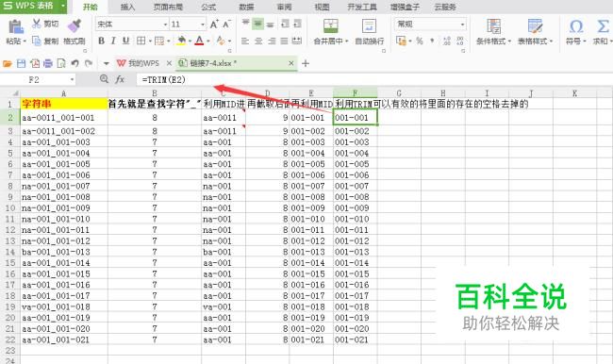Toggle top vertical alignment
The height and width of the screenshot is (364, 613).
[x=245, y=24]
